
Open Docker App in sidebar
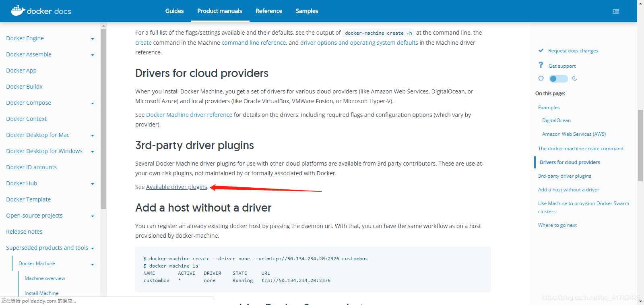(x=21, y=71)
